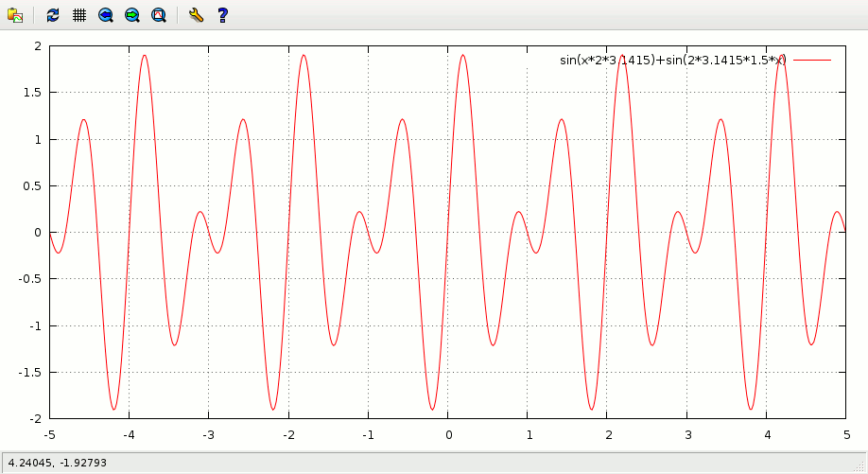868x474 pixels.
Task: Click the x-axis label 5
Action: (847, 435)
